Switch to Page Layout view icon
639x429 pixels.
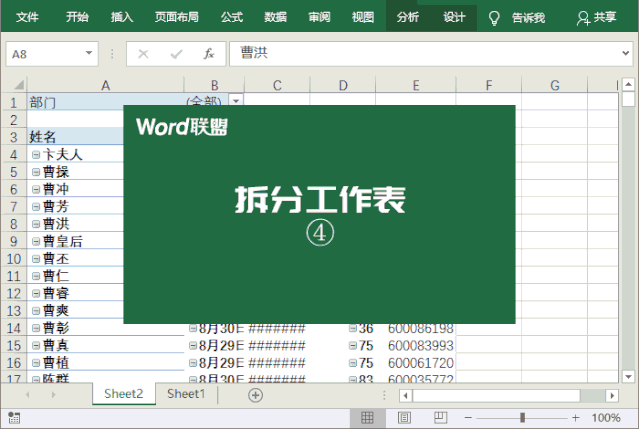404,417
